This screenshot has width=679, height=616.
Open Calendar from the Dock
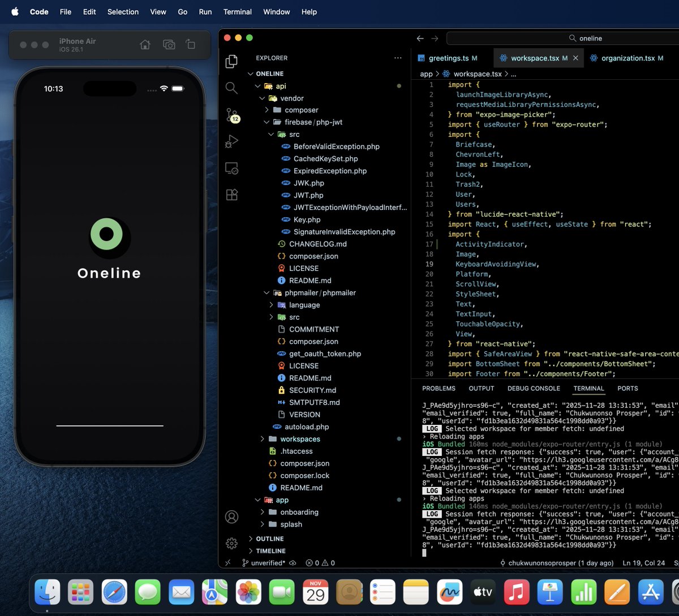click(315, 592)
